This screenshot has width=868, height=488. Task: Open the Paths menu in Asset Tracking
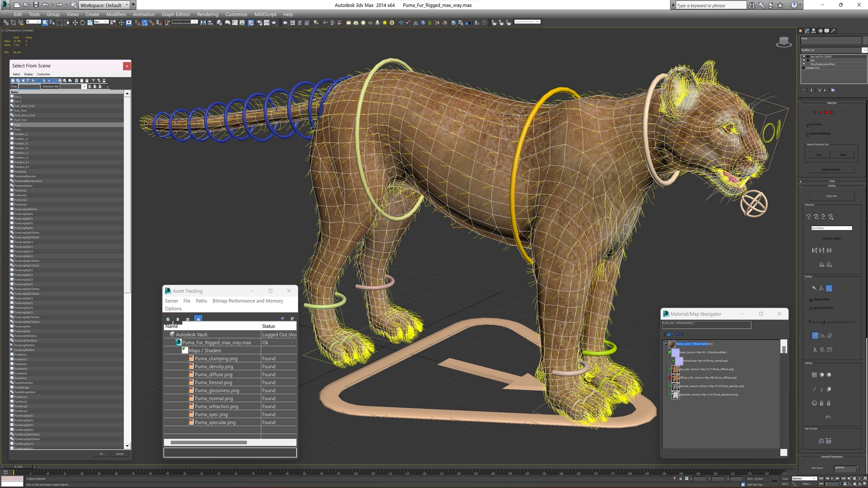coord(201,301)
